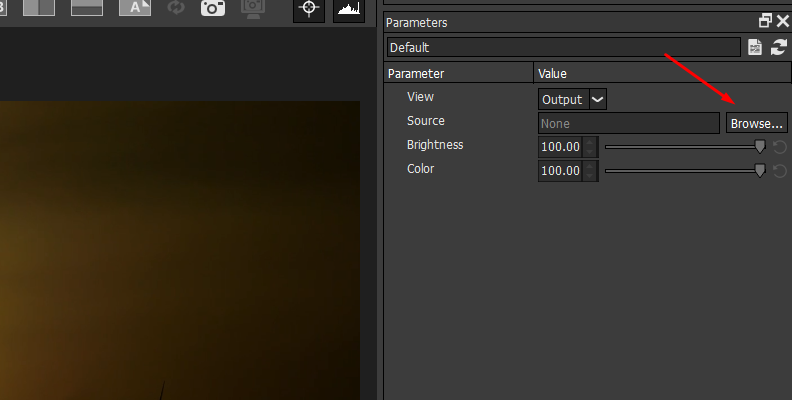Undock the Parameters panel

click(x=765, y=21)
